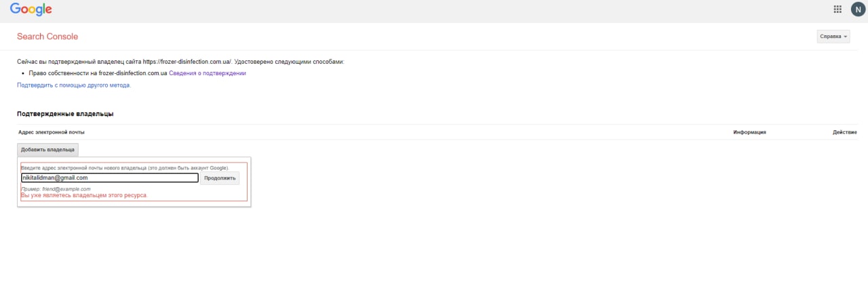Focus the new owner email input field
This screenshot has width=868, height=288.
[x=110, y=178]
